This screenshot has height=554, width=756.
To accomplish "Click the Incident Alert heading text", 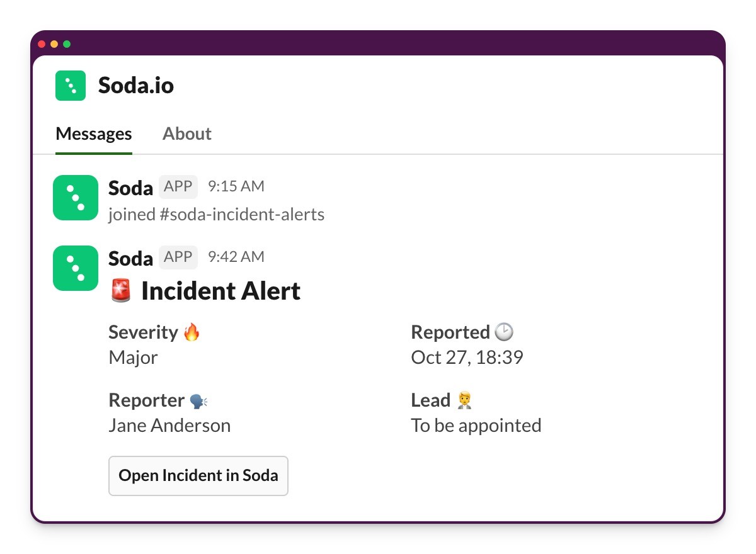I will point(220,291).
